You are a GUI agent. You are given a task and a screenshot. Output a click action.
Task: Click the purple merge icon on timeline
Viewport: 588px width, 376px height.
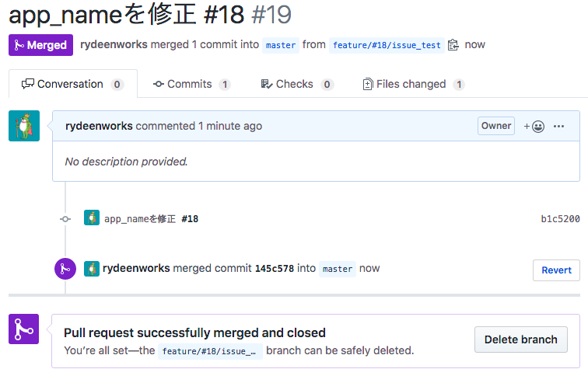(x=65, y=269)
